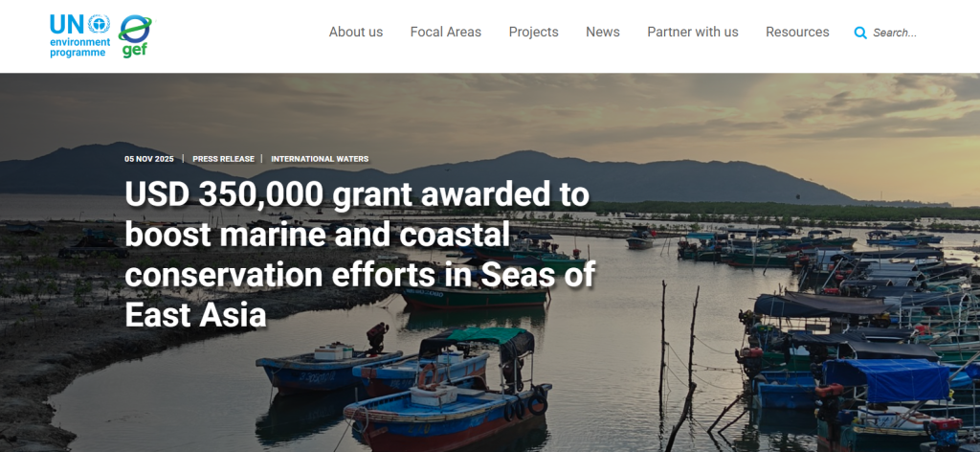The height and width of the screenshot is (452, 980).
Task: Open the Projects navigation item
Action: tap(534, 32)
